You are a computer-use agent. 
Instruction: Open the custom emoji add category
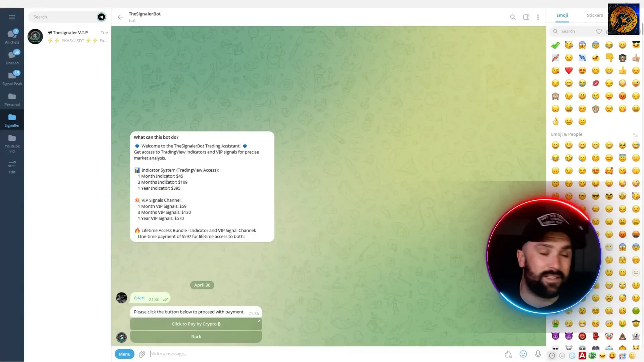click(x=572, y=356)
